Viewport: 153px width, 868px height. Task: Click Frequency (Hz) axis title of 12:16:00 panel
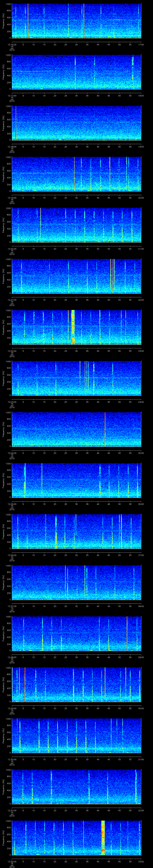(3, 21)
